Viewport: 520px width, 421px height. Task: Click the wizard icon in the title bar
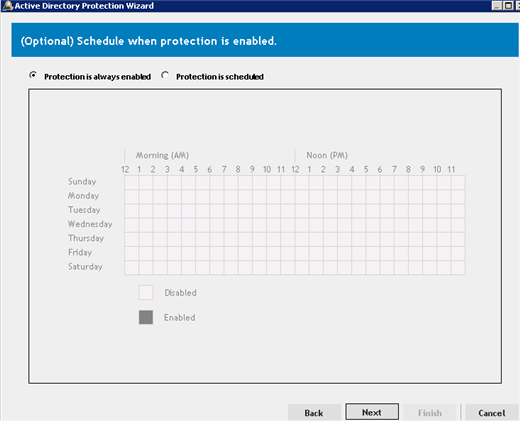[x=7, y=6]
